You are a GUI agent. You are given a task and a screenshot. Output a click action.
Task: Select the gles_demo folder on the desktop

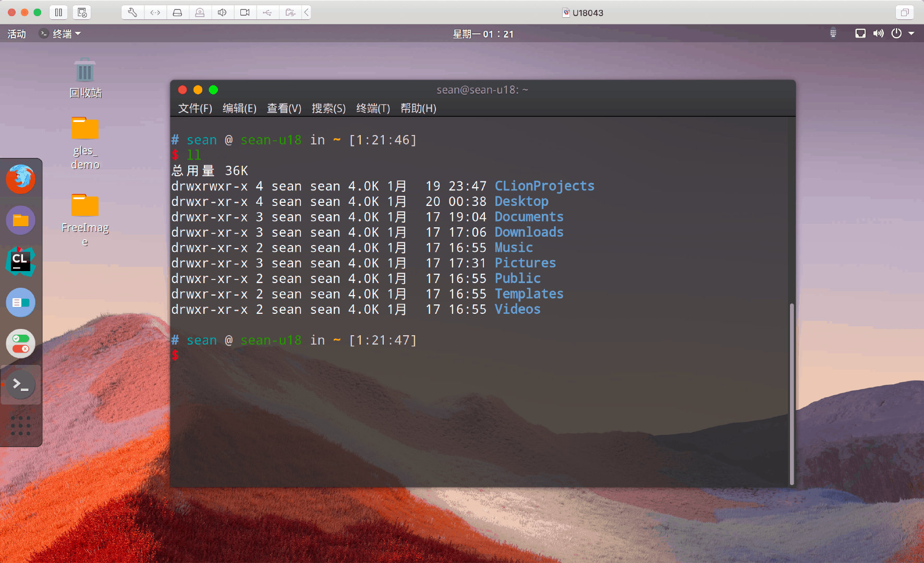click(x=85, y=142)
